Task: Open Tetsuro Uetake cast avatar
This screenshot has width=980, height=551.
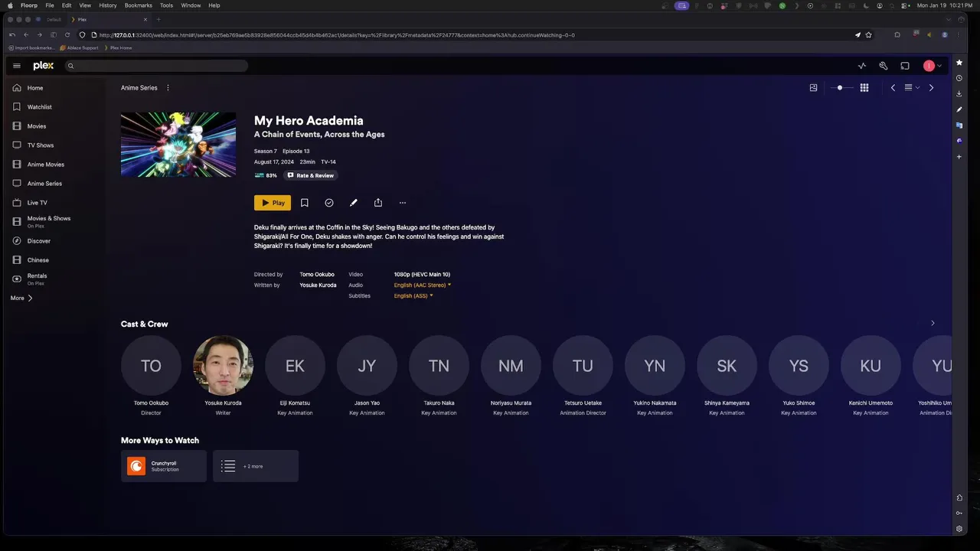Action: [583, 366]
